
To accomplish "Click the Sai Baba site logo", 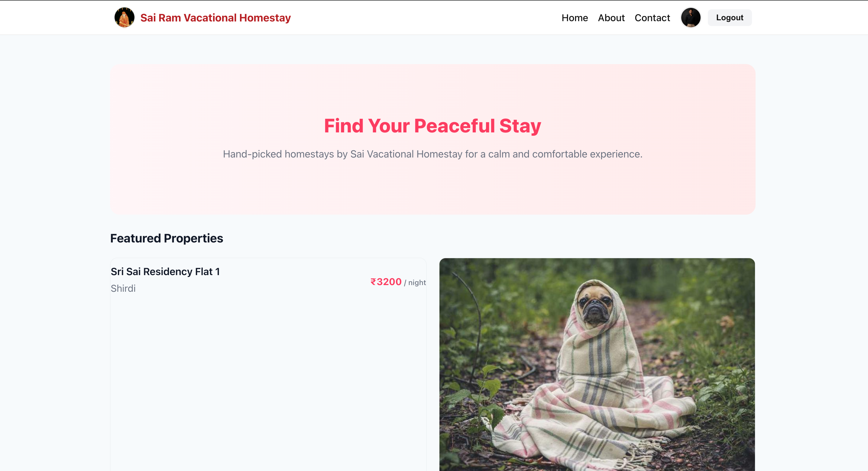I will (124, 18).
